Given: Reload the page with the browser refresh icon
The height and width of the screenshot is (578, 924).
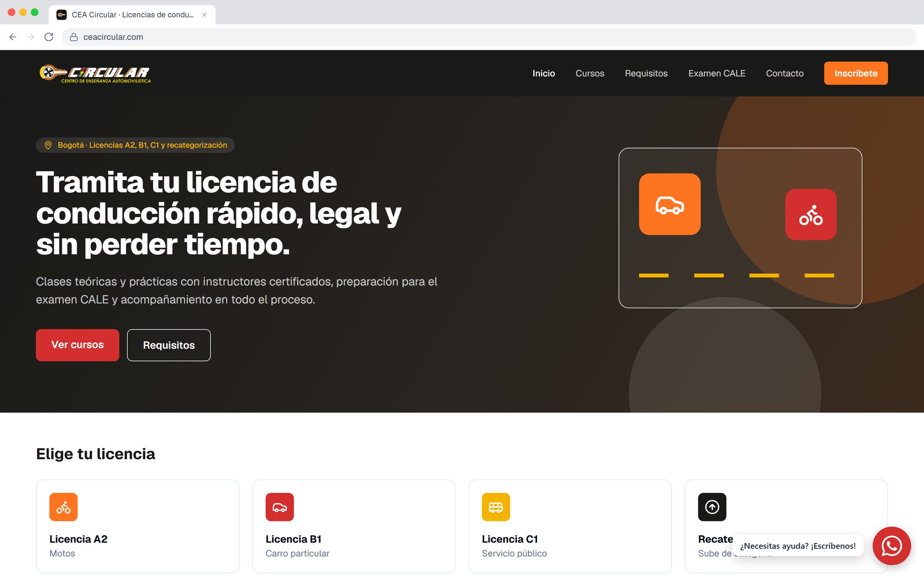Looking at the screenshot, I should 49,37.
